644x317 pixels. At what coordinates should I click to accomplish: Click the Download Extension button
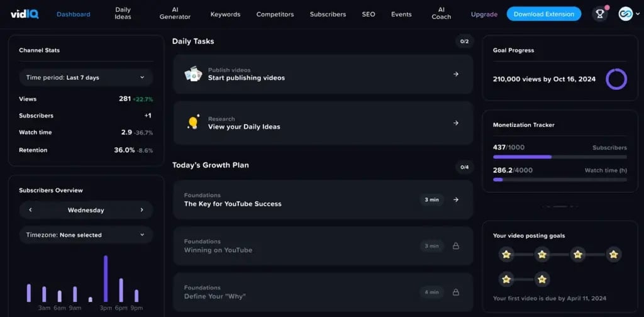(x=543, y=14)
